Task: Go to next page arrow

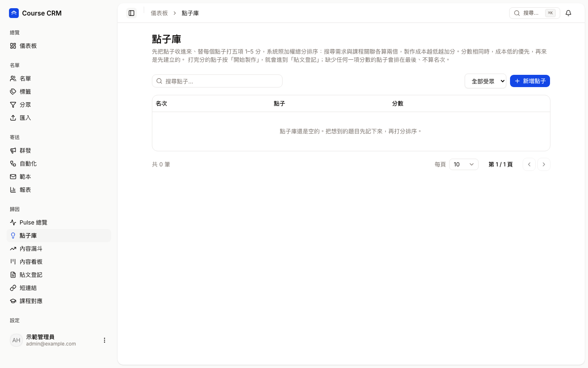Action: 544,164
